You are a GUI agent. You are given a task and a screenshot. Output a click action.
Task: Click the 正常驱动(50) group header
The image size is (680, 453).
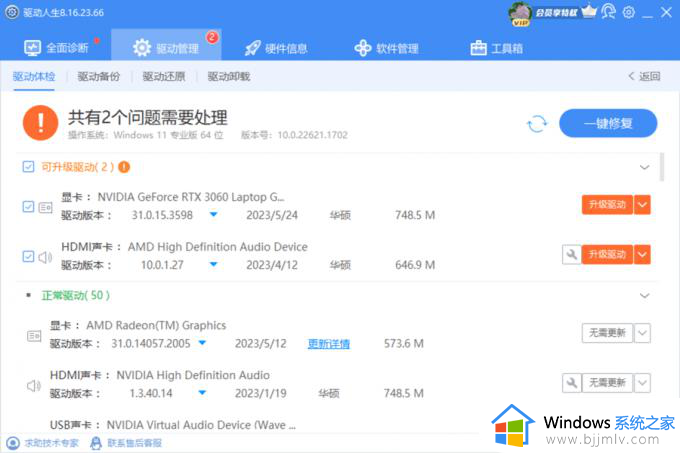75,296
